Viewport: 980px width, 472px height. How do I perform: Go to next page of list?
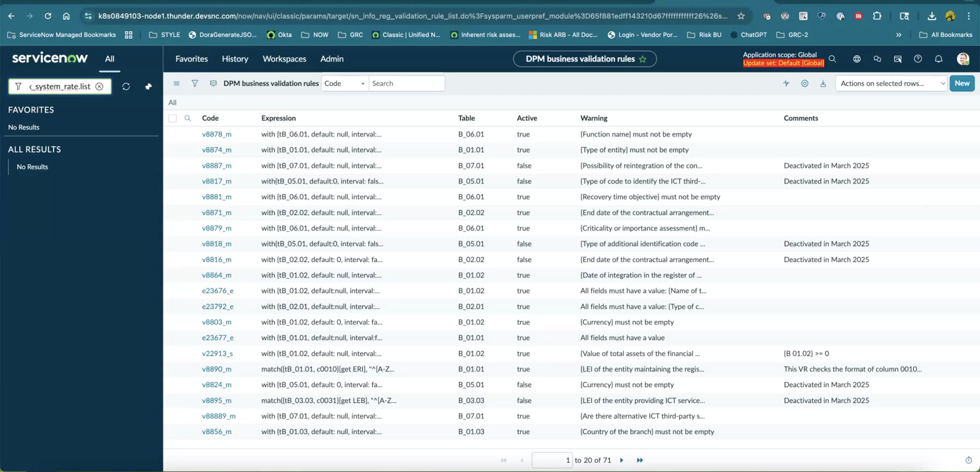(622, 460)
